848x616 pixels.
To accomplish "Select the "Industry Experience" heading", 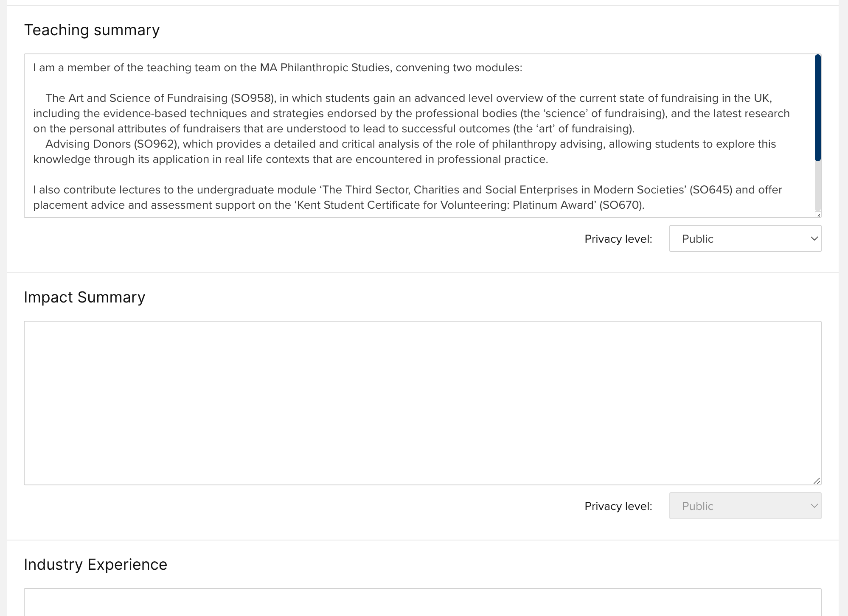I will [95, 565].
